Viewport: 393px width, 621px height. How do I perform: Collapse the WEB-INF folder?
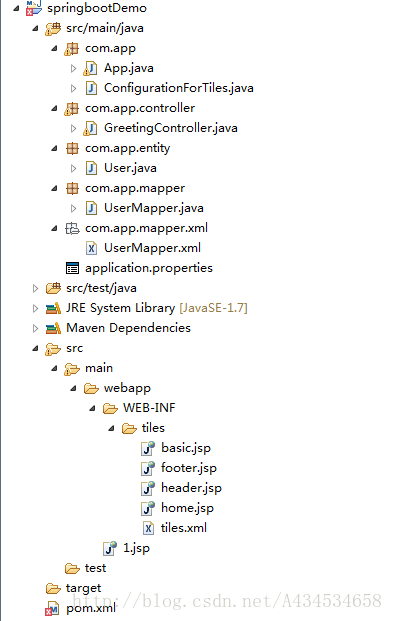92,408
